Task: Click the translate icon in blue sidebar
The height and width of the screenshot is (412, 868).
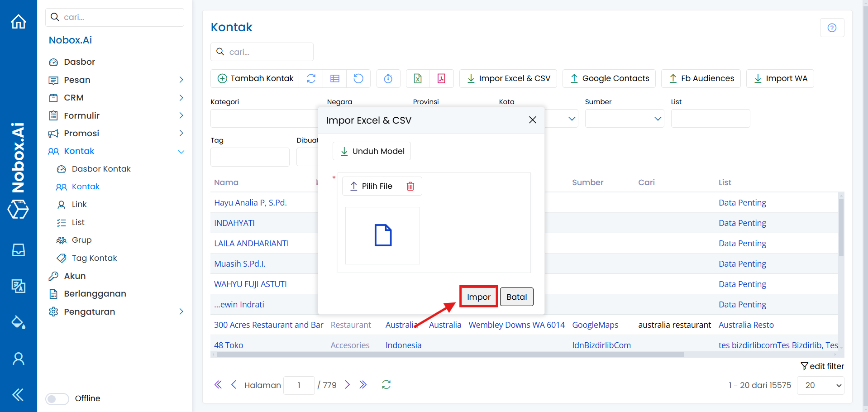Action: point(19,286)
